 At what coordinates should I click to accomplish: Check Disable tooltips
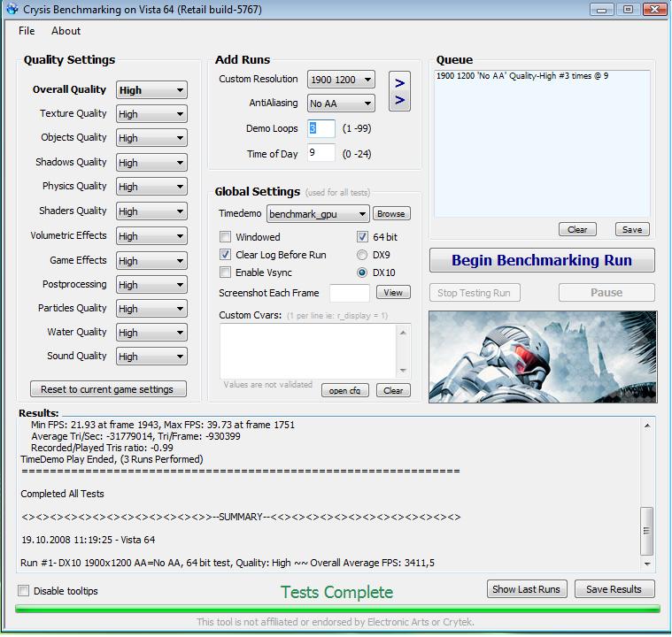tap(24, 591)
